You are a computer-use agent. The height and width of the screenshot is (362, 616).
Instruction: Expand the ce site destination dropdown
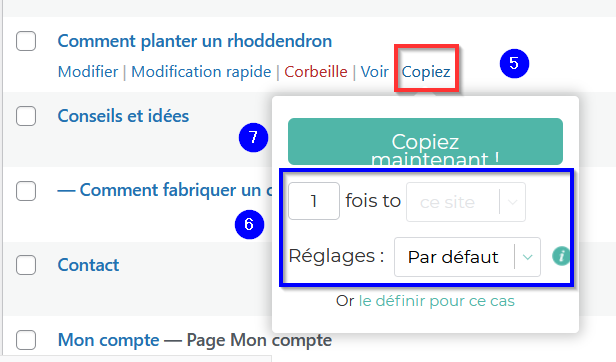tap(466, 202)
